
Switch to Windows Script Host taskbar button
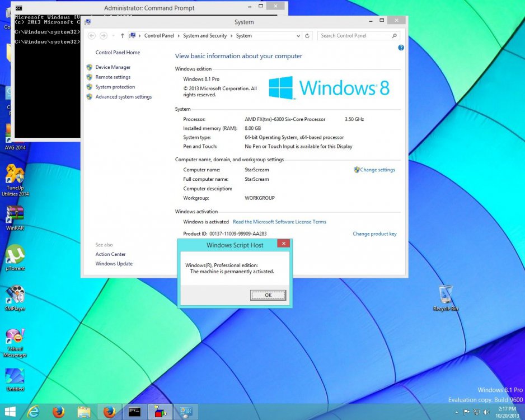pyautogui.click(x=160, y=412)
